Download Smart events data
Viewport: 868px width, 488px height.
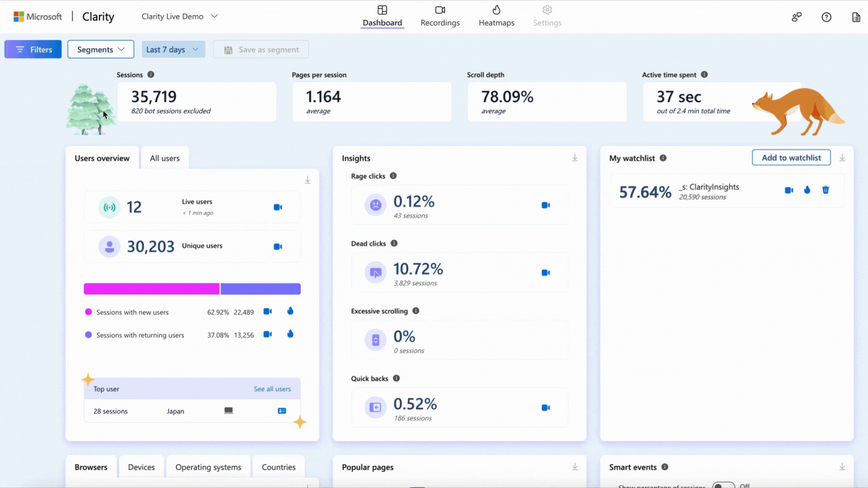[x=842, y=467]
